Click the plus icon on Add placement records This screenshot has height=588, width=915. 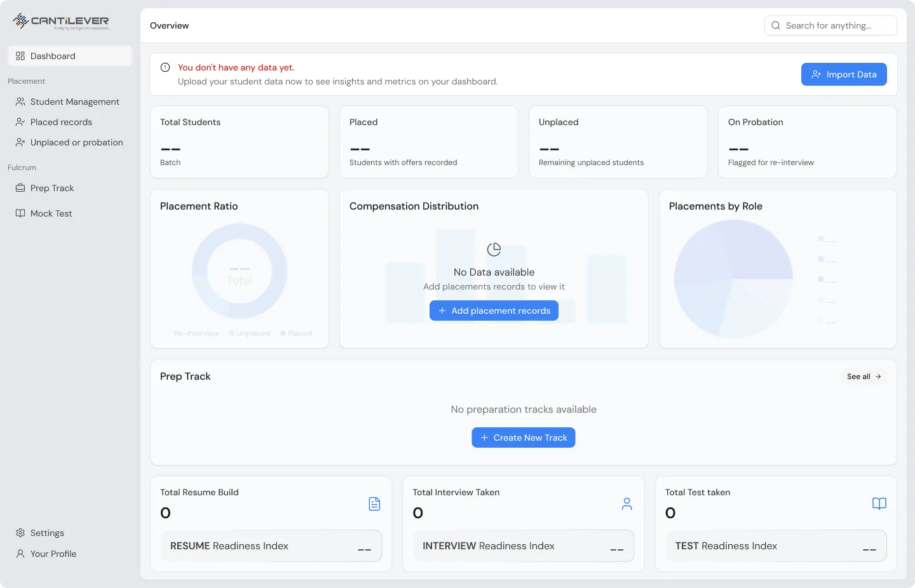(x=442, y=311)
